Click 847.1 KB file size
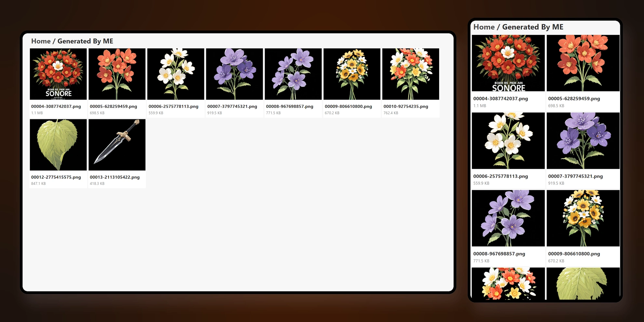 [38, 184]
